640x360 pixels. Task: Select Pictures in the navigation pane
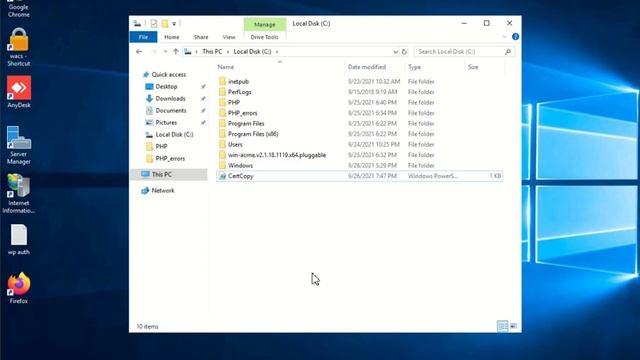166,122
